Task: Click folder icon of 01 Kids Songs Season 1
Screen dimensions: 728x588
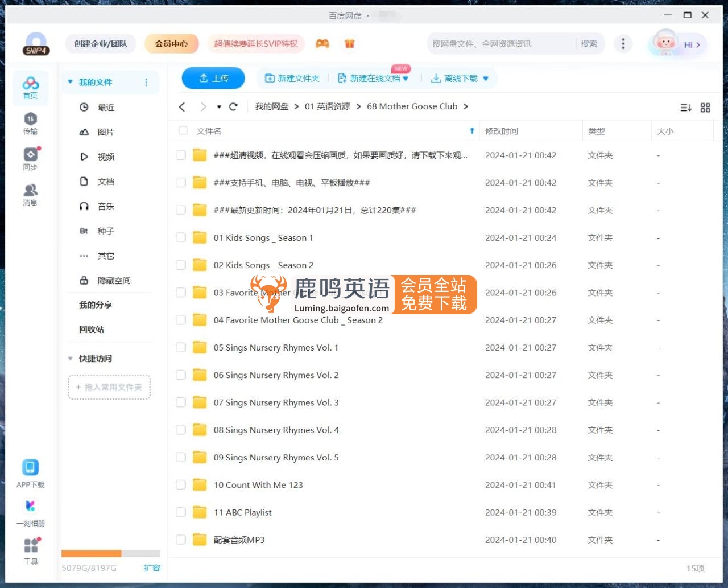Action: pyautogui.click(x=200, y=237)
